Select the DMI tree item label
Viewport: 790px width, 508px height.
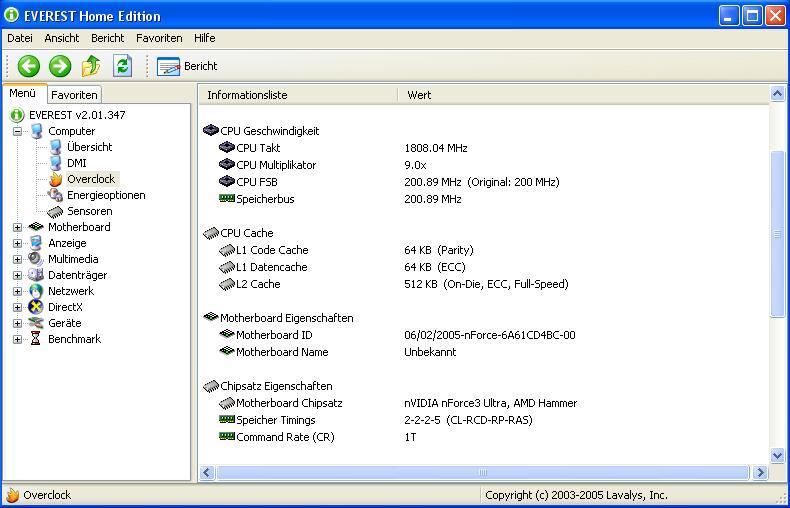(77, 163)
